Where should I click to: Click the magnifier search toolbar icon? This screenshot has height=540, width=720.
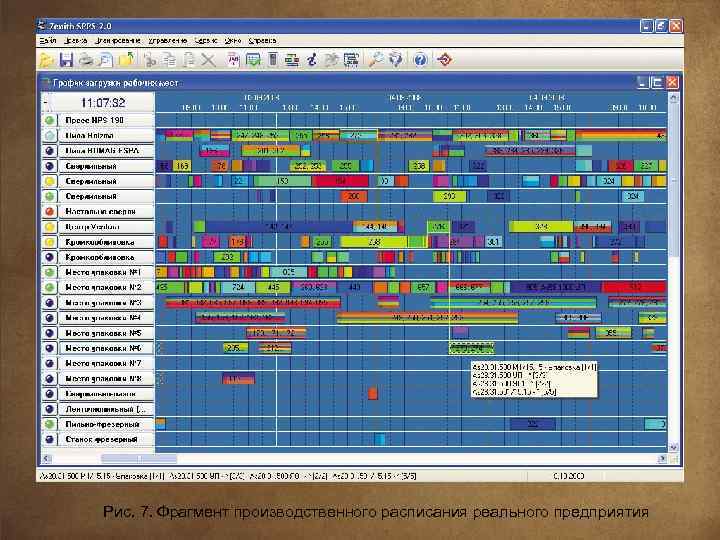coord(376,60)
